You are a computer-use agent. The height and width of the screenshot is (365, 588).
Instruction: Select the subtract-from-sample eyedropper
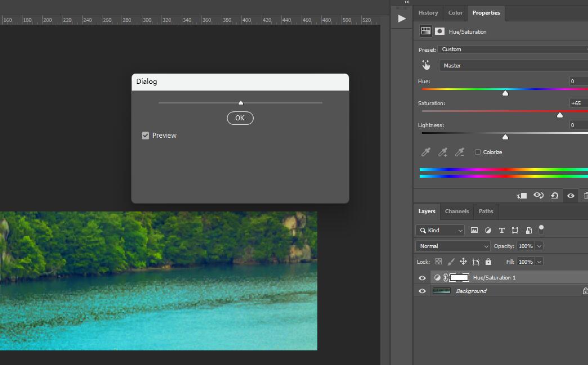tap(459, 152)
